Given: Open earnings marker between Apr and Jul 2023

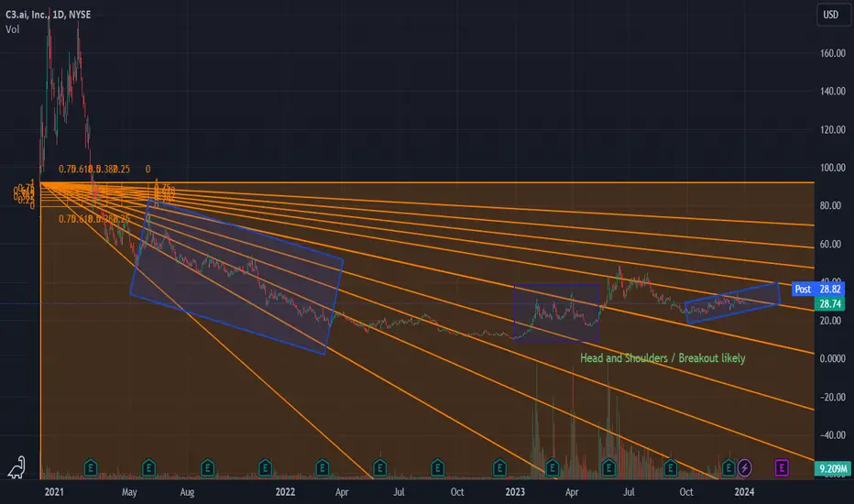Looking at the screenshot, I should [608, 467].
